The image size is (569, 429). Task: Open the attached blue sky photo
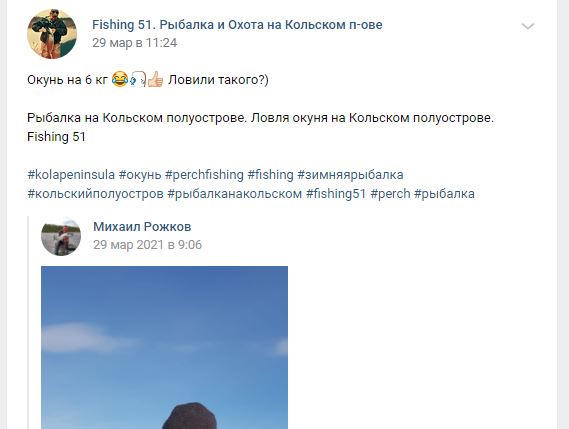coord(164,347)
